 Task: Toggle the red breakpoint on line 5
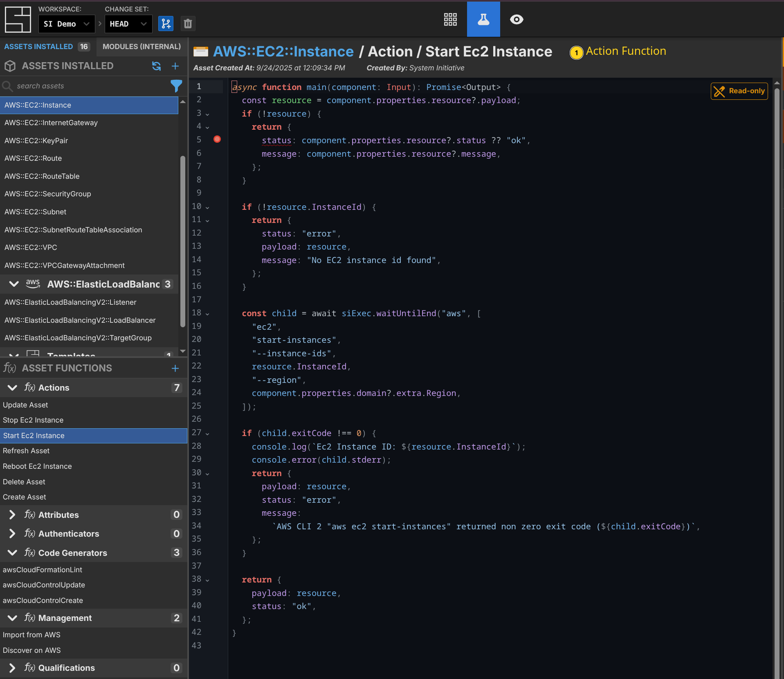coord(217,139)
